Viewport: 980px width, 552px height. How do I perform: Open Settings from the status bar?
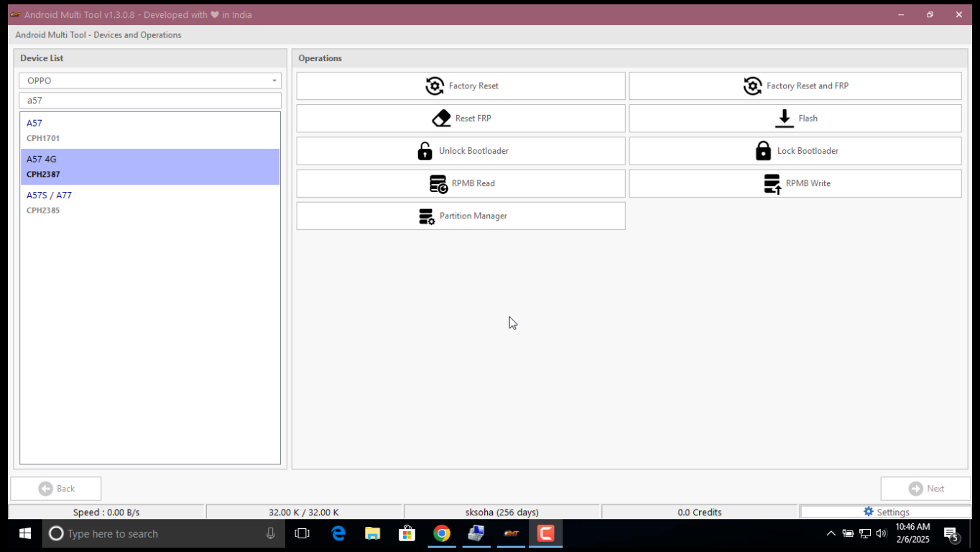pyautogui.click(x=886, y=512)
